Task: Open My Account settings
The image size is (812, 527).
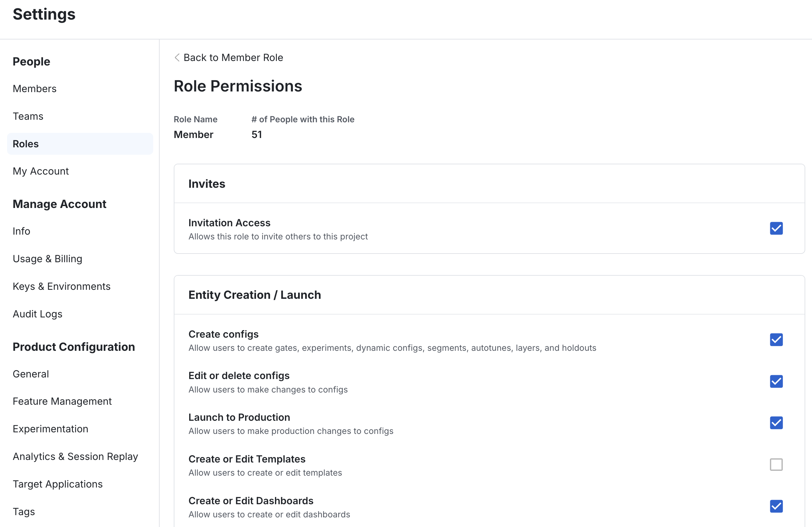Action: click(x=40, y=171)
